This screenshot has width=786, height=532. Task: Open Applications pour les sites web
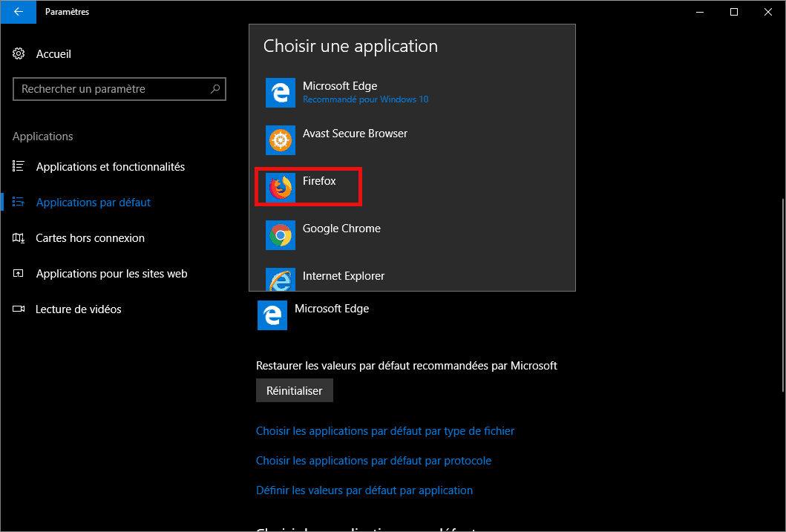(111, 274)
